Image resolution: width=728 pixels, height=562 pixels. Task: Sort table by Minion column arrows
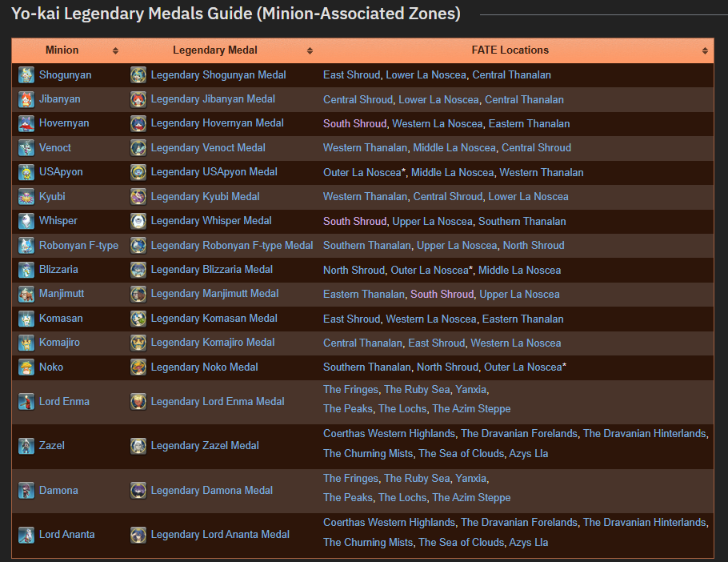pos(116,50)
